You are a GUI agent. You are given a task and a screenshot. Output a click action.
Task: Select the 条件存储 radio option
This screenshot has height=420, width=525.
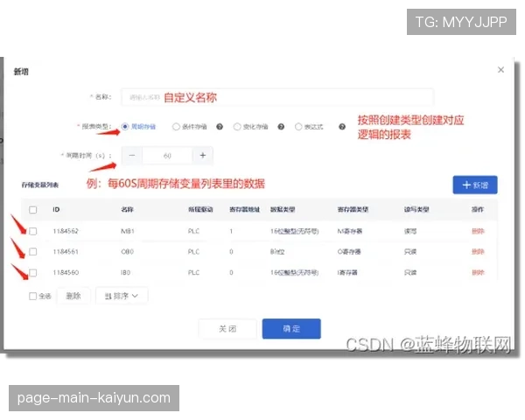[x=176, y=127]
